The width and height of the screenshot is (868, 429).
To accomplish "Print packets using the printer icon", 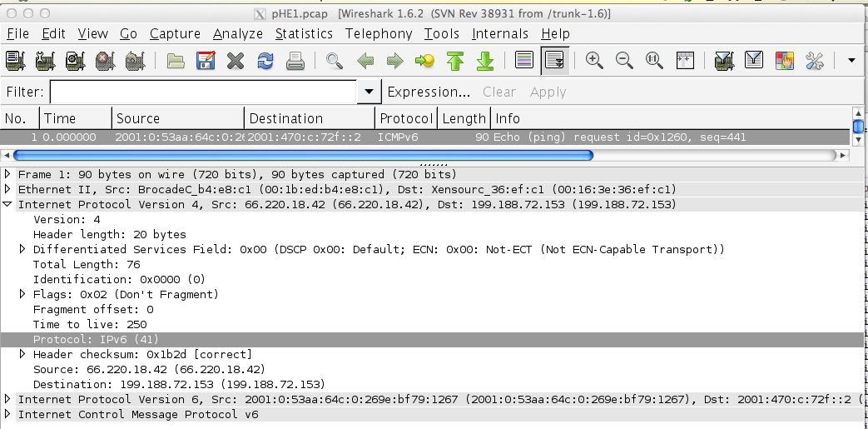I will point(295,61).
